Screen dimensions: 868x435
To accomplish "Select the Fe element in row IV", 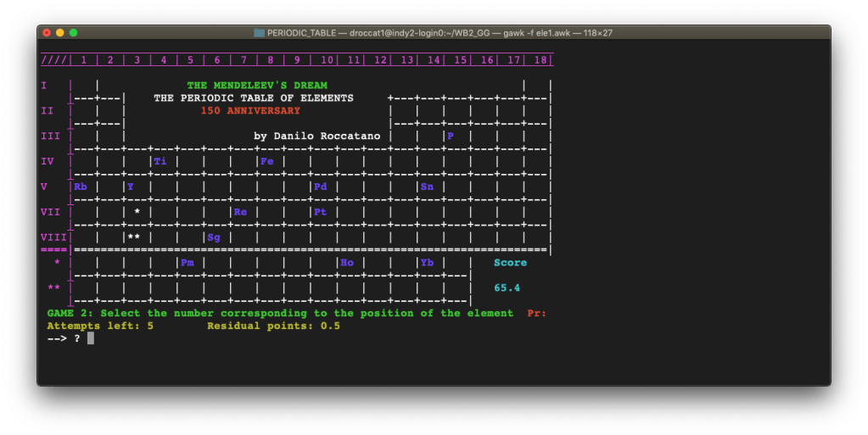I will [x=267, y=161].
